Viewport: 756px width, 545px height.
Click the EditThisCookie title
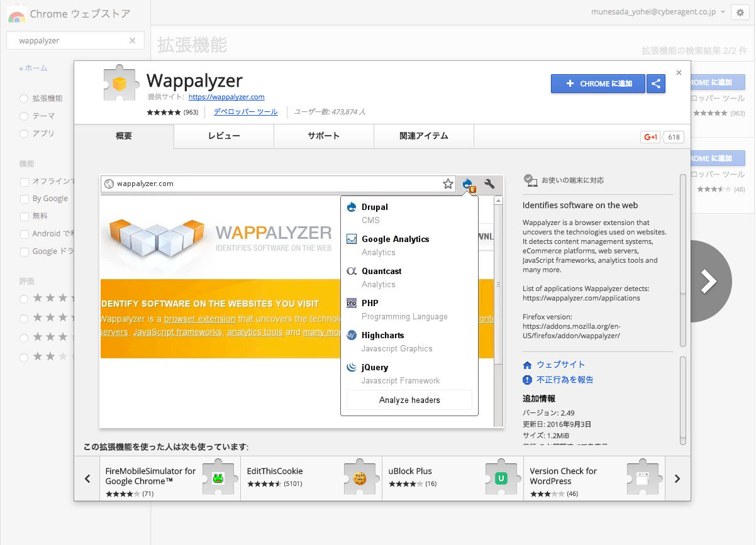tap(275, 471)
